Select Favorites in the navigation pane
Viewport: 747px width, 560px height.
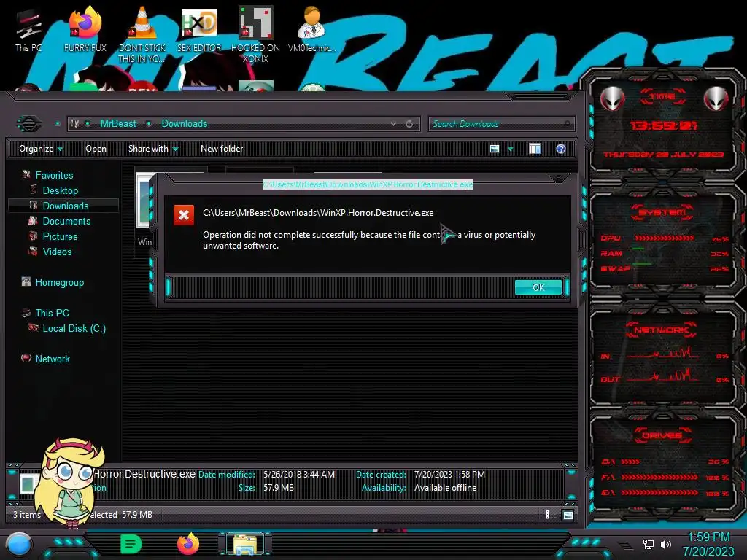click(x=54, y=175)
